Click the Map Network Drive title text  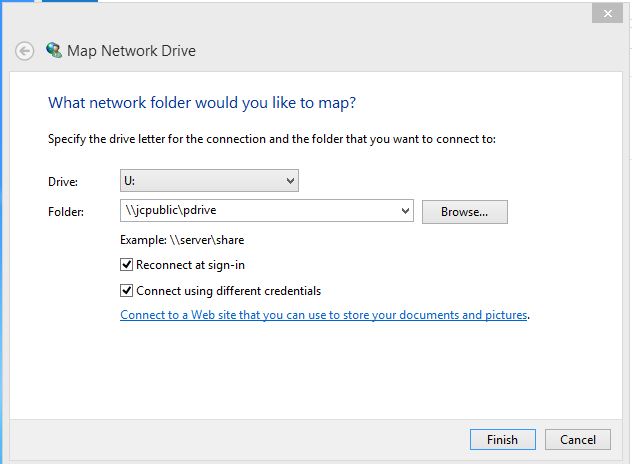(131, 51)
